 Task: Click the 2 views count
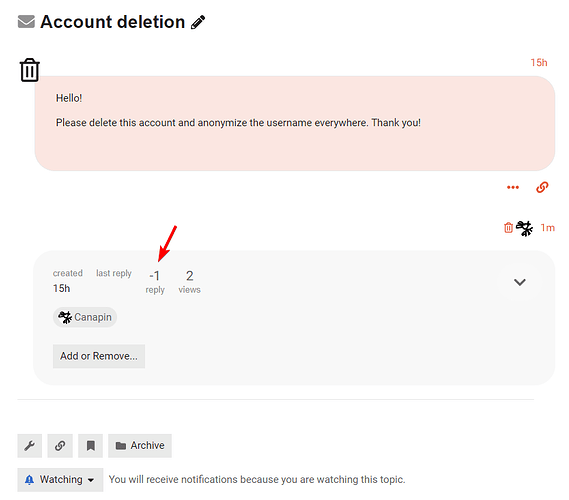[189, 282]
